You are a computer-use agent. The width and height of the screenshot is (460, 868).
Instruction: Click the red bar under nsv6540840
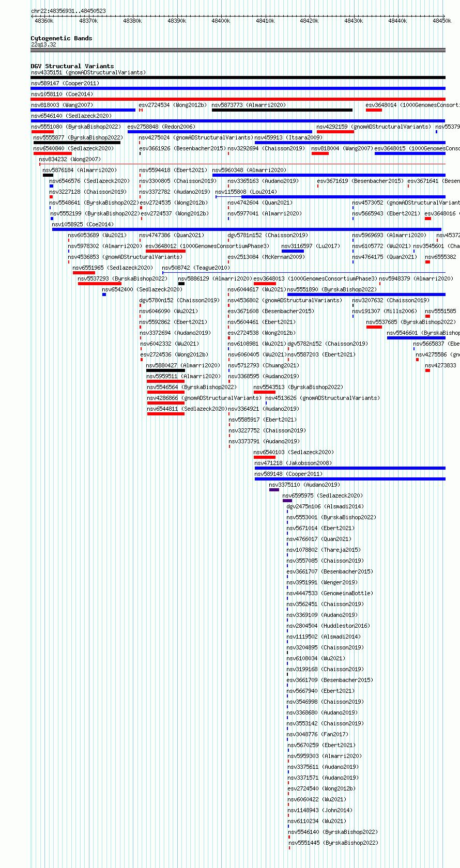coord(53,153)
